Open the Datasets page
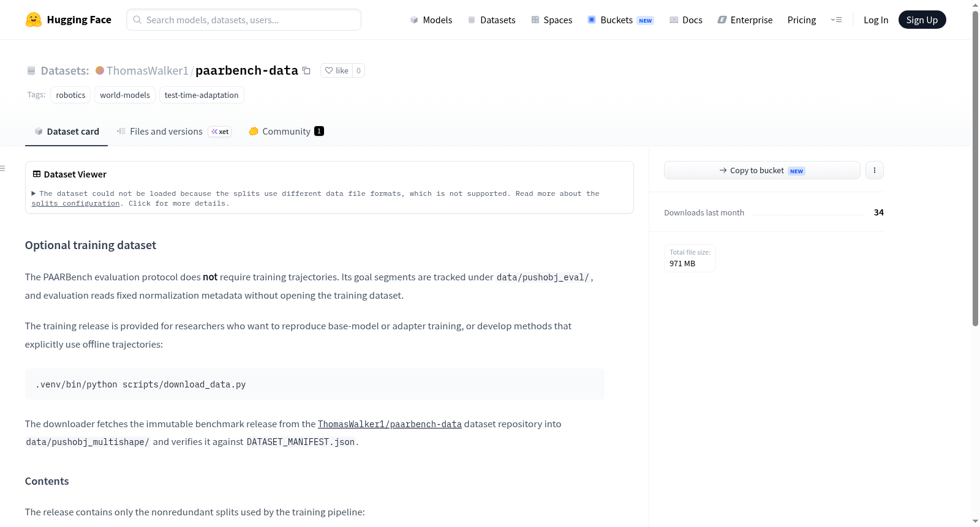The image size is (980, 527). click(492, 20)
